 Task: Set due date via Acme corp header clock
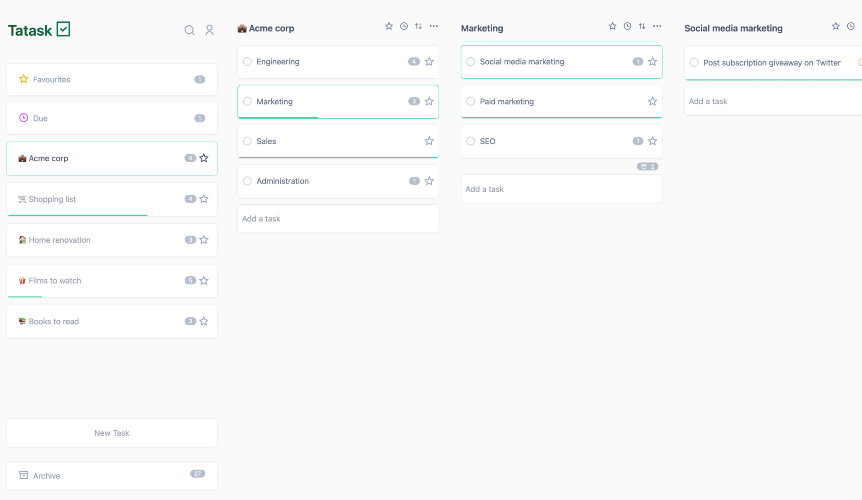click(404, 26)
